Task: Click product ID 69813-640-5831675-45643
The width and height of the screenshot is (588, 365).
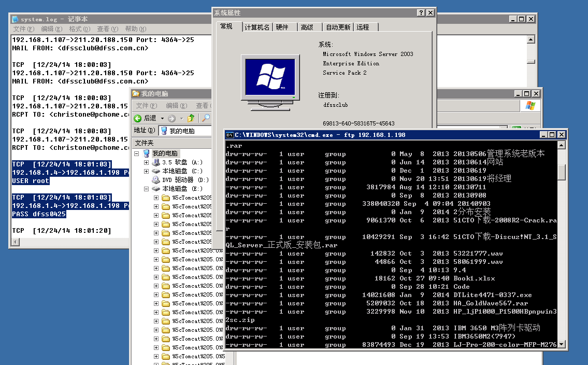Action: 358,123
